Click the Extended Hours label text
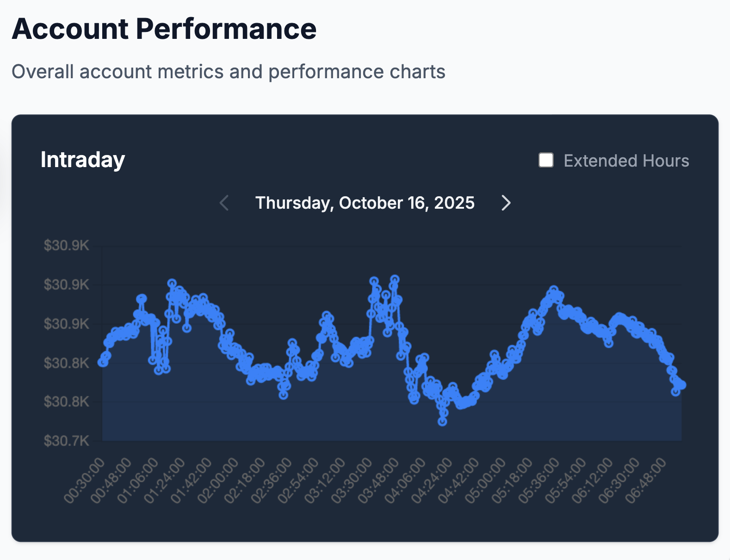This screenshot has height=560, width=730. [626, 161]
